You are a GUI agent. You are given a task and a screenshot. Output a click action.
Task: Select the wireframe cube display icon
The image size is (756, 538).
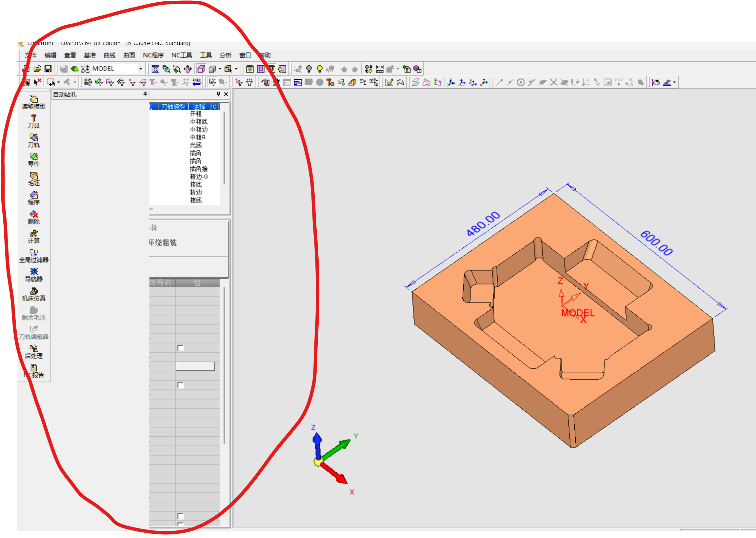tap(201, 69)
